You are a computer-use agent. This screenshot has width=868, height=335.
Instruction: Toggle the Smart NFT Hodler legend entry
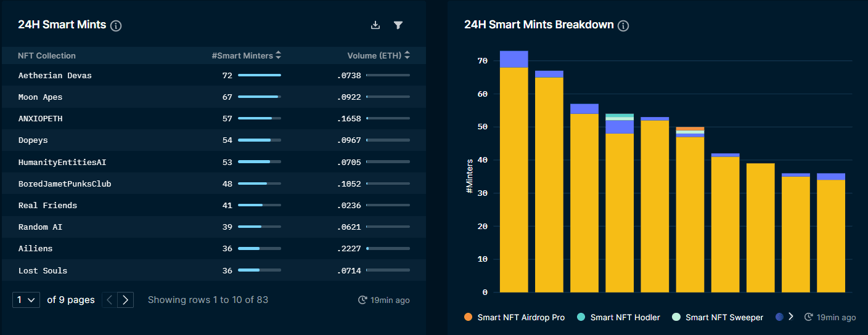[x=618, y=317]
